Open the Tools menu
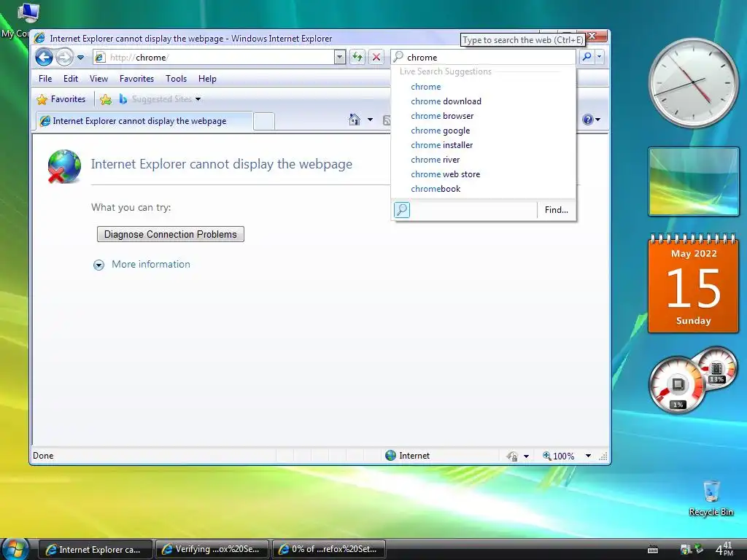747x560 pixels. [176, 79]
